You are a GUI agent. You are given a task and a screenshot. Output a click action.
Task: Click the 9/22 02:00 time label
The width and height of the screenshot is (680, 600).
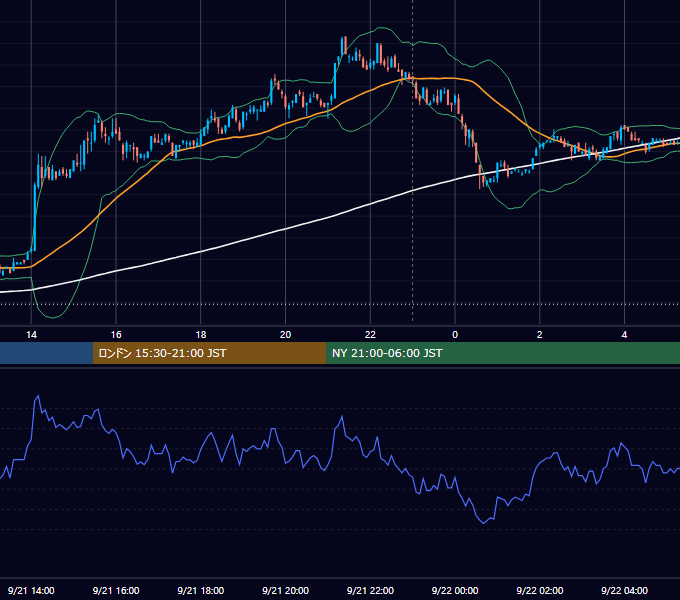pos(540,590)
